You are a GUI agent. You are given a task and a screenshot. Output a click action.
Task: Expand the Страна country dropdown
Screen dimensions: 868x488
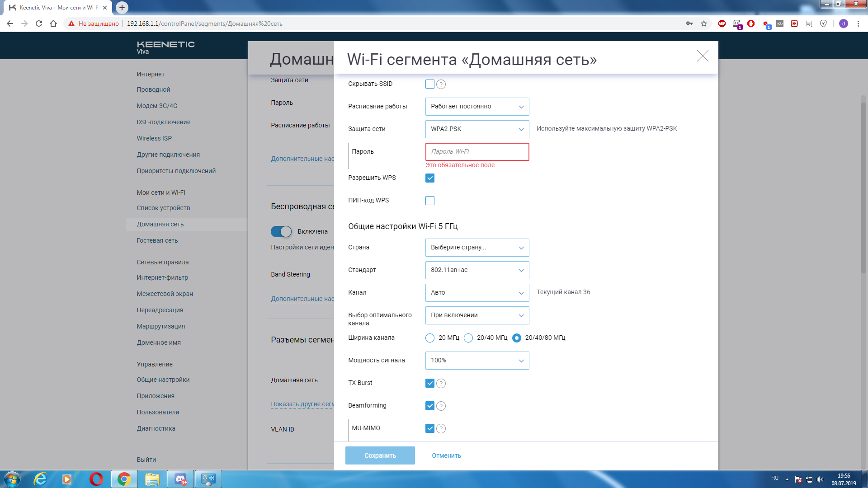click(477, 248)
